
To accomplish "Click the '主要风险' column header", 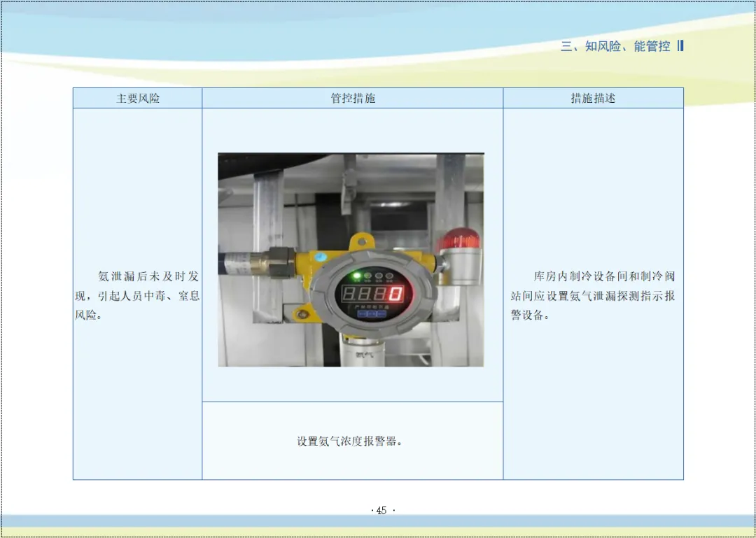I will point(137,99).
